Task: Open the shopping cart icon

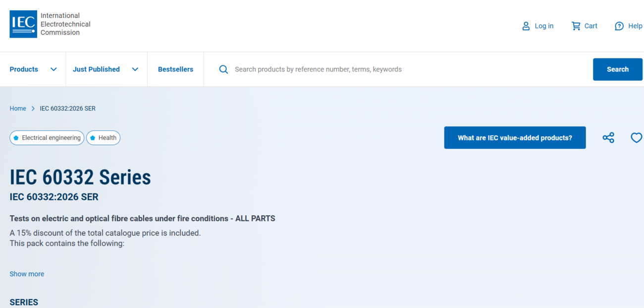Action: (x=576, y=26)
